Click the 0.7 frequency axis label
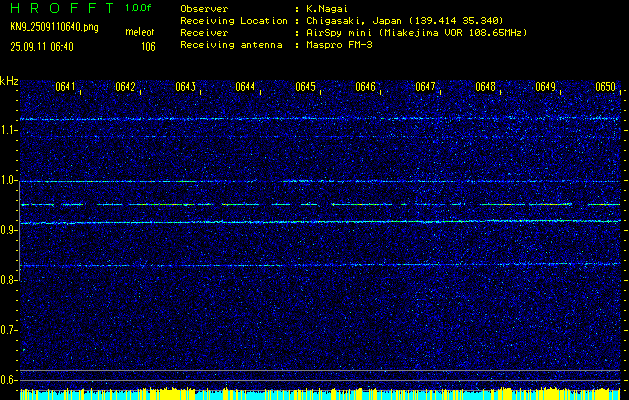 (8, 330)
